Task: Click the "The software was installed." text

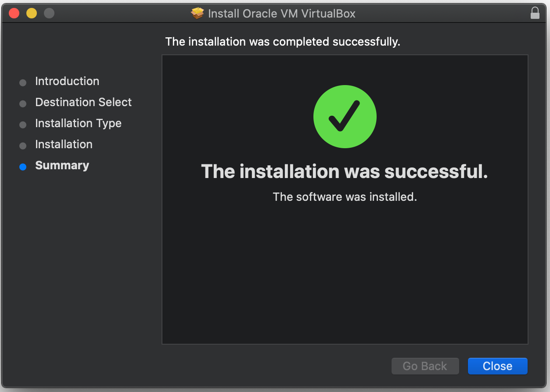Action: [345, 197]
